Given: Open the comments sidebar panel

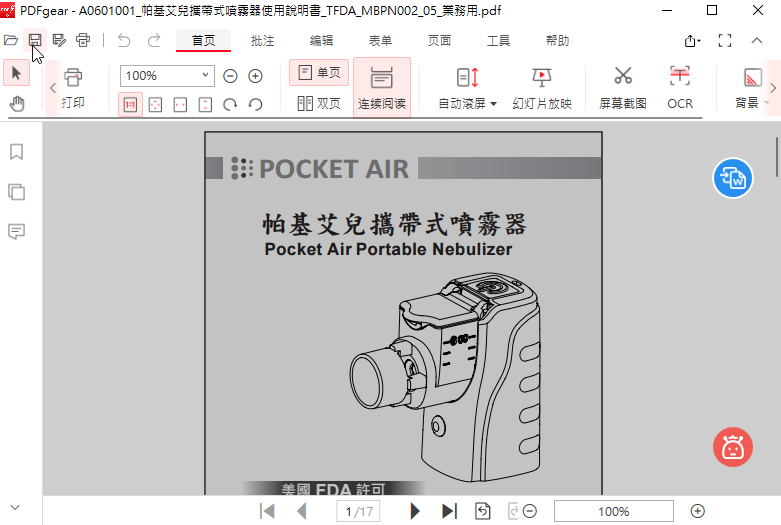Looking at the screenshot, I should (16, 231).
